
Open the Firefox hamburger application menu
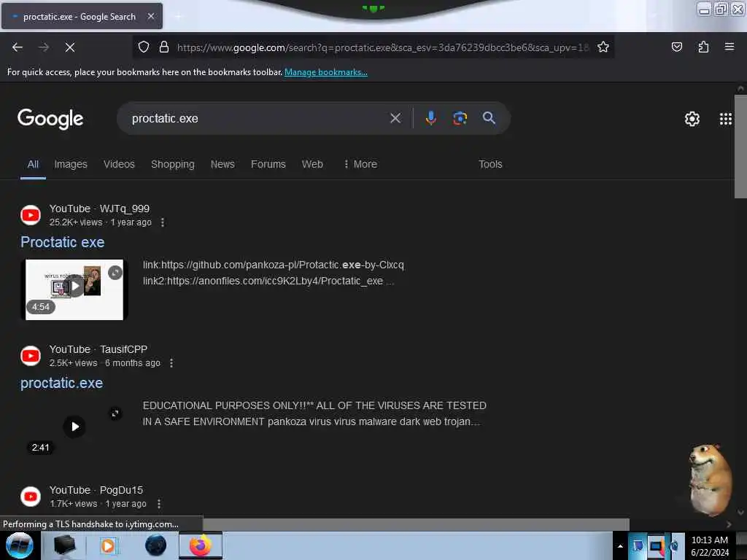(x=729, y=47)
